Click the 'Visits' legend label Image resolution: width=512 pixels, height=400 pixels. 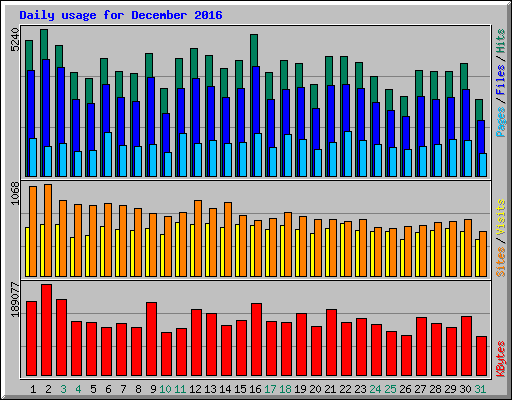pyautogui.click(x=501, y=218)
